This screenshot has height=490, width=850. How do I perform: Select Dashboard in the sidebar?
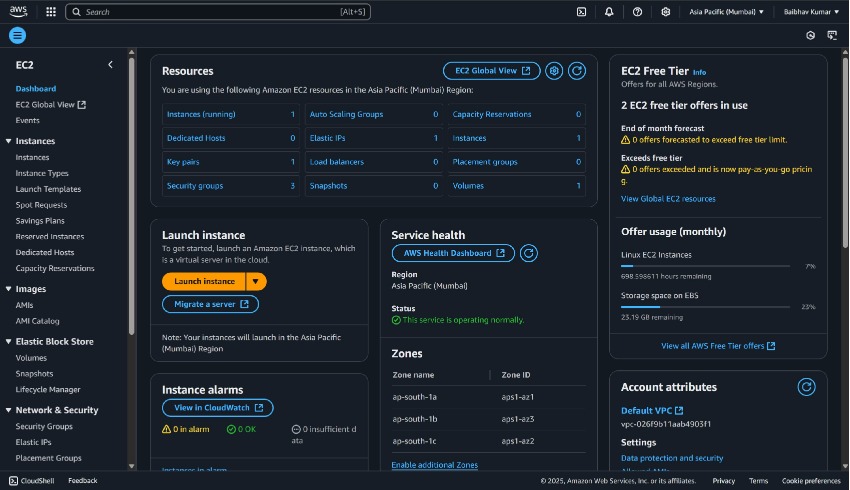(36, 88)
